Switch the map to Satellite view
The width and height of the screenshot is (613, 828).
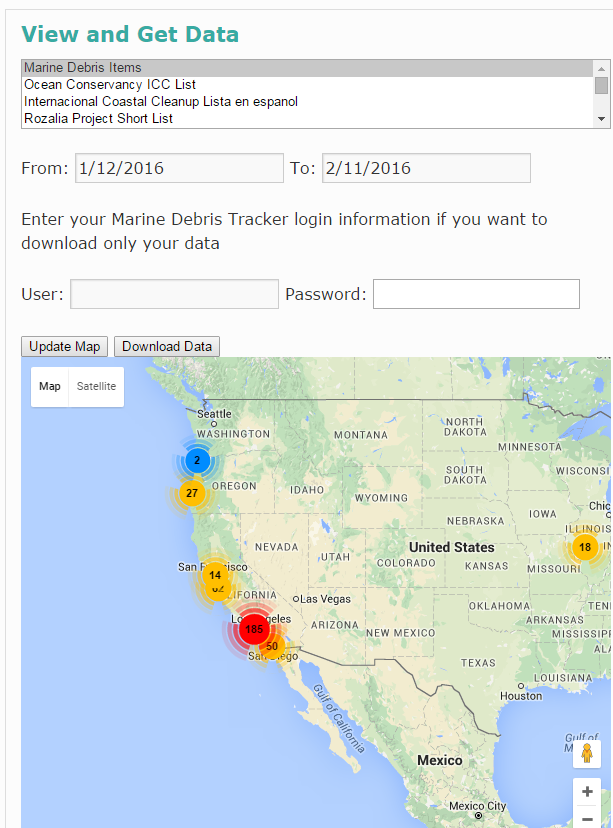point(96,387)
